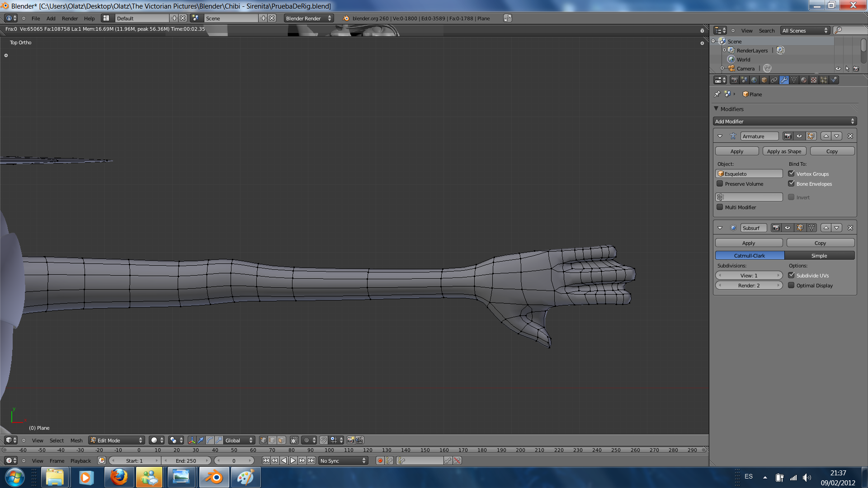Screen dimensions: 868x488
Task: Open the Texture properties checker icon
Action: point(814,80)
